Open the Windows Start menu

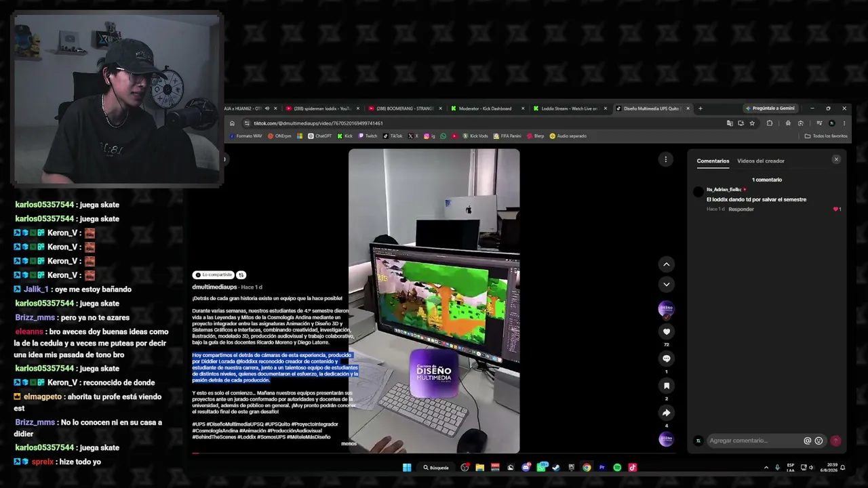[407, 467]
